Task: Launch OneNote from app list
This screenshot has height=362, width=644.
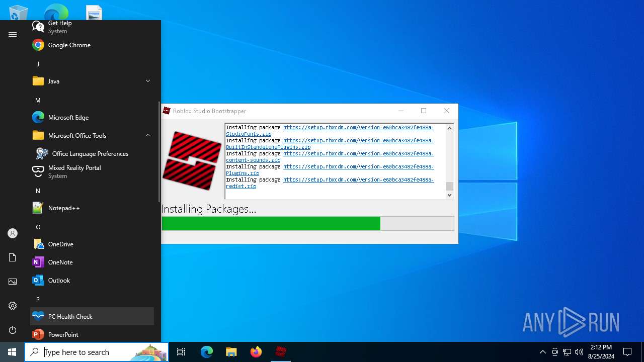Action: [92, 262]
